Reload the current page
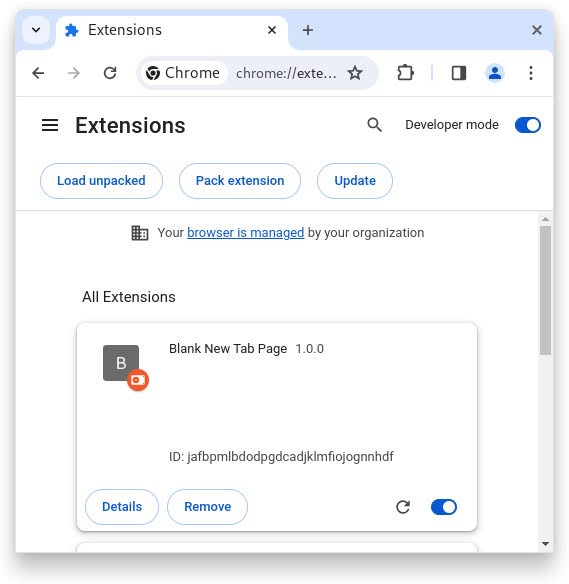Screen dimensions: 569x584 [110, 73]
